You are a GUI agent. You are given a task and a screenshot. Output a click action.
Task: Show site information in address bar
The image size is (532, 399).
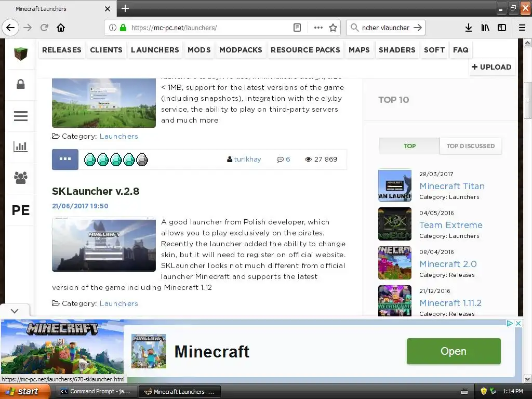113,28
